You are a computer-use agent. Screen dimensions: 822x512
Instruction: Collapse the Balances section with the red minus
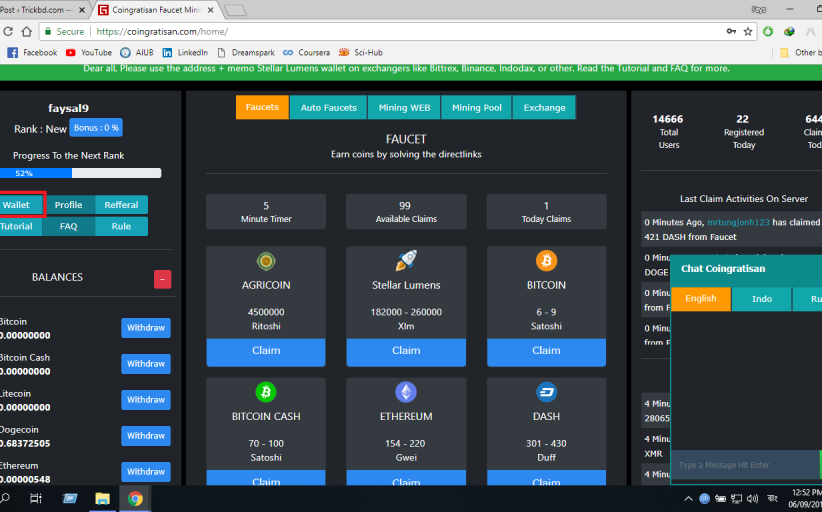[162, 279]
